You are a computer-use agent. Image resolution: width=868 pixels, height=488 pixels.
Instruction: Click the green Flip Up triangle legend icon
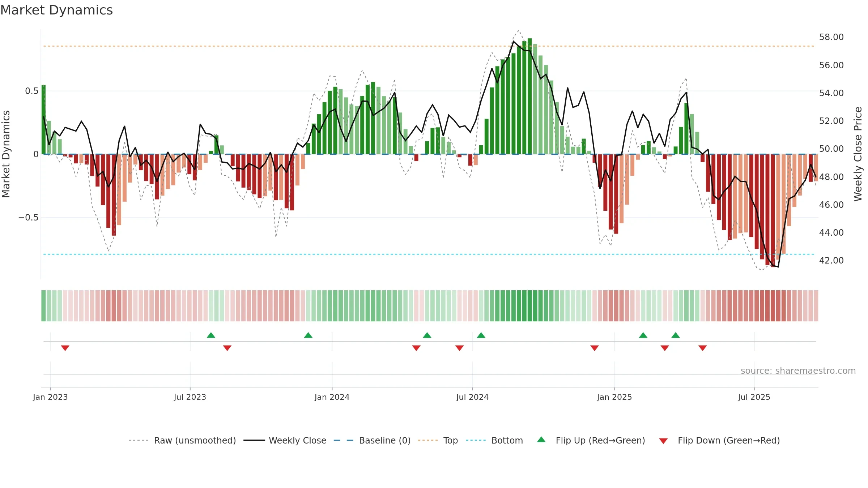(541, 440)
